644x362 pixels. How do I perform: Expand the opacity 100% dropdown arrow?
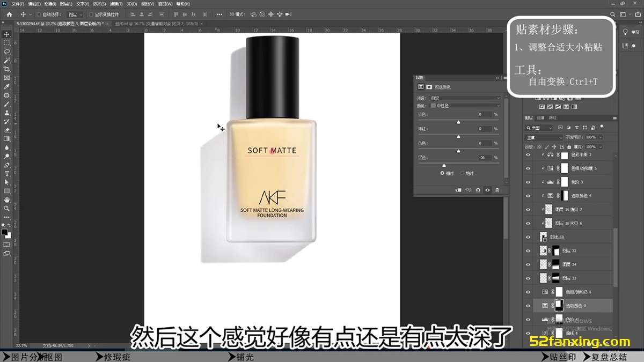click(x=599, y=138)
